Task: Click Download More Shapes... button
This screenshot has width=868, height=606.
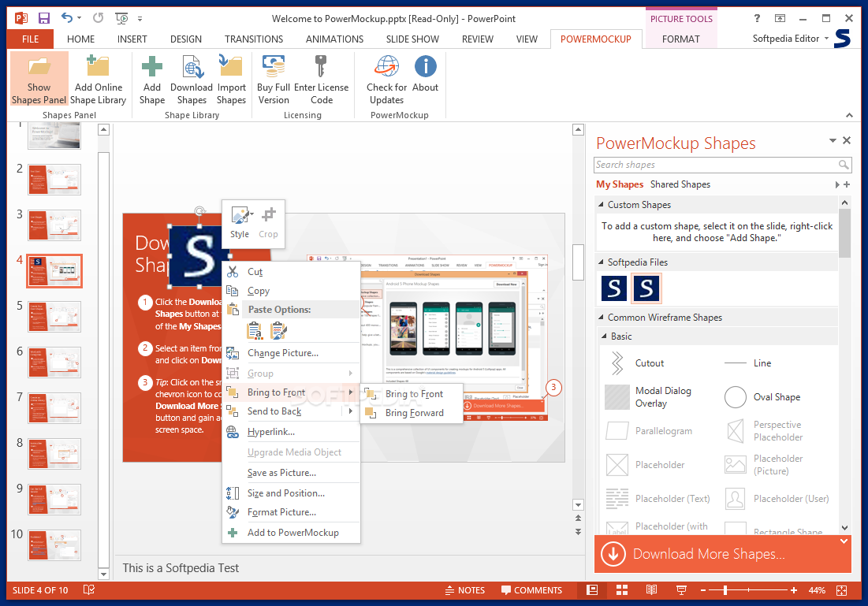Action: point(722,554)
